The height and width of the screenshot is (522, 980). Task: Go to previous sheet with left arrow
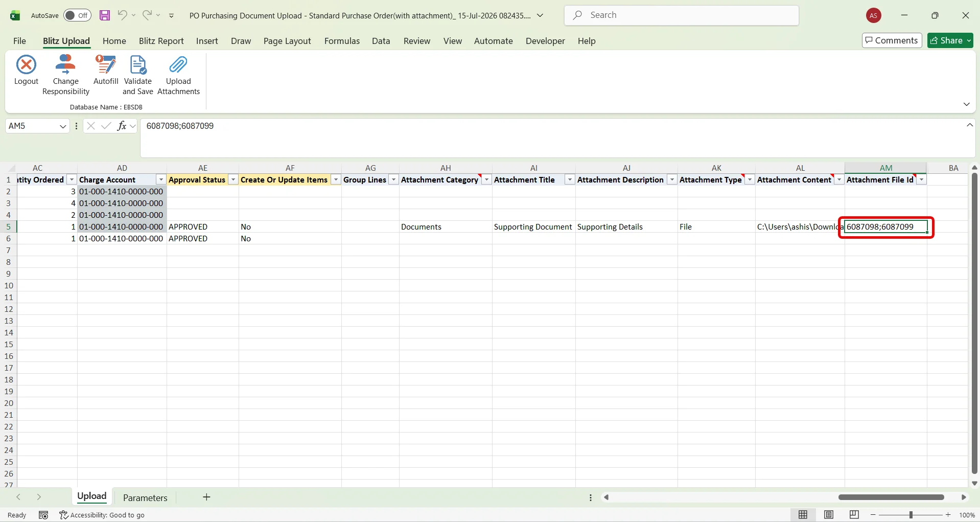[18, 497]
